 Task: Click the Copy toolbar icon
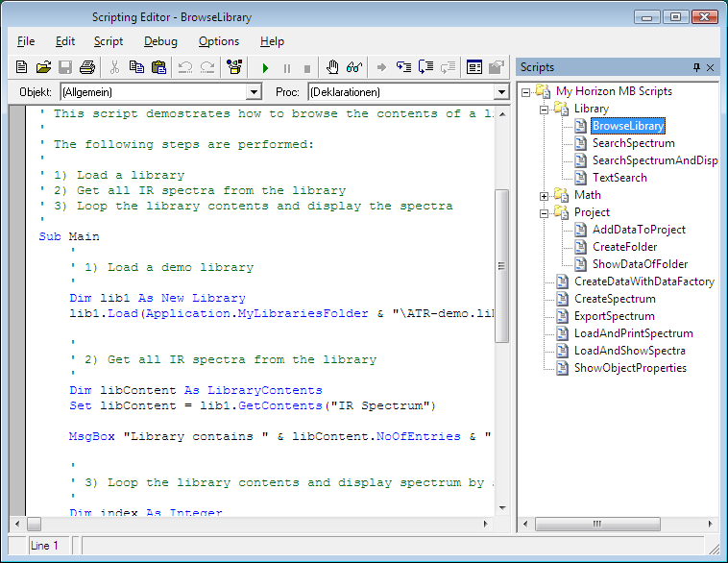click(136, 67)
